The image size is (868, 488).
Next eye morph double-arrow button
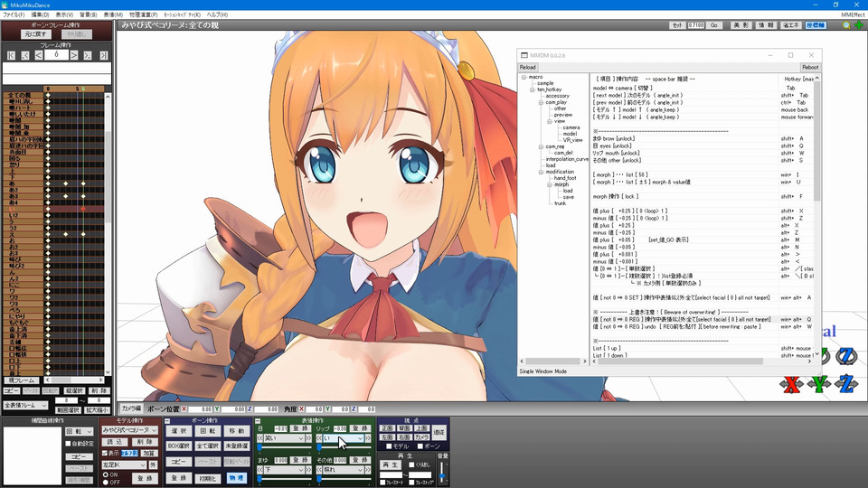click(x=309, y=438)
